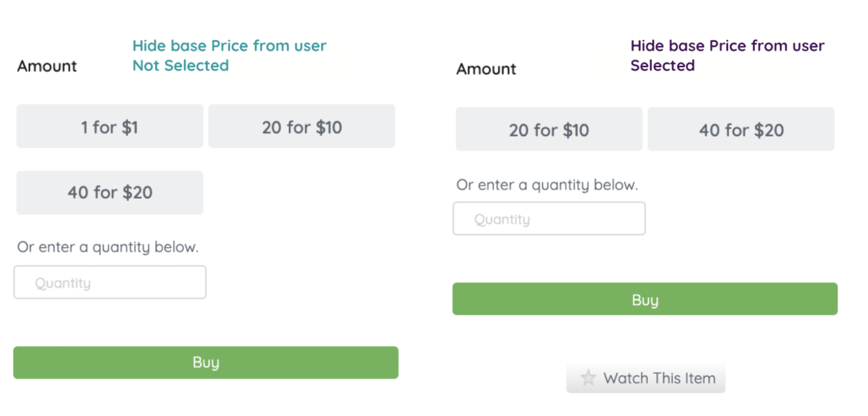Click the purple "Hide base Price from user" line
The height and width of the screenshot is (416, 868).
click(x=727, y=46)
